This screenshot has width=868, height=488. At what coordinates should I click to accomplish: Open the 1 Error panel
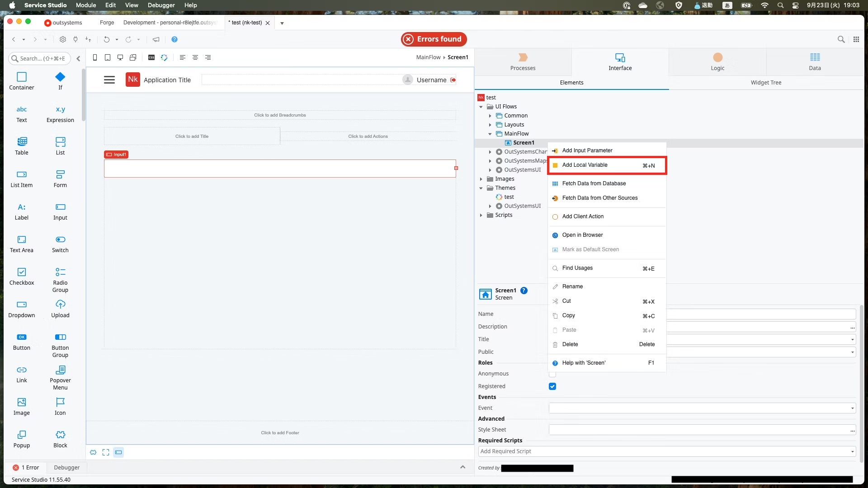tap(27, 467)
